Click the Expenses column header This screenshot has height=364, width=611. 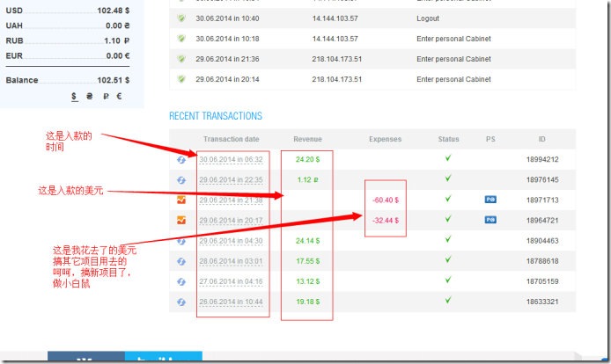385,139
